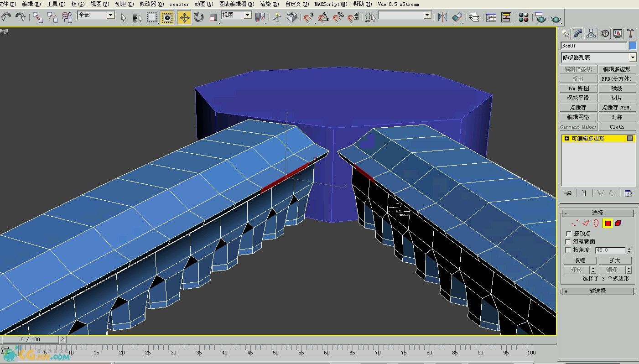This screenshot has height=364, width=639.
Task: Toggle the 3D Snaps magnet icon
Action: (309, 17)
